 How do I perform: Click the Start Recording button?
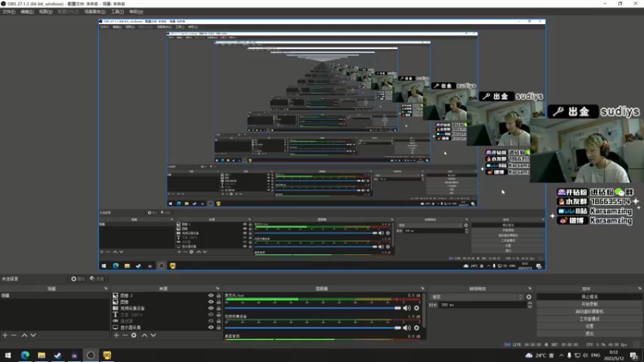point(589,304)
